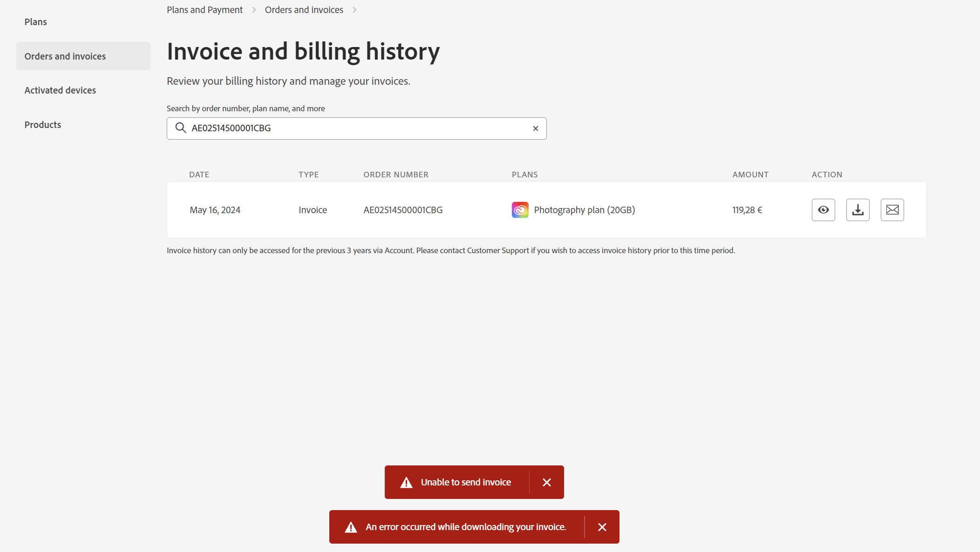Click the Orders and invoices breadcrumb
This screenshot has height=552, width=980.
pos(304,9)
